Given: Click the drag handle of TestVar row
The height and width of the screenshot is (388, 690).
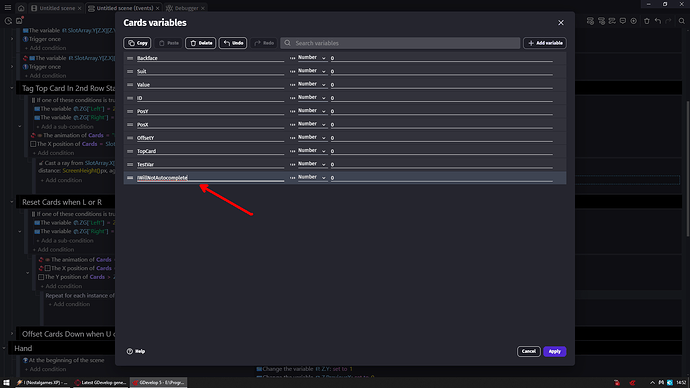Looking at the screenshot, I should pyautogui.click(x=130, y=164).
